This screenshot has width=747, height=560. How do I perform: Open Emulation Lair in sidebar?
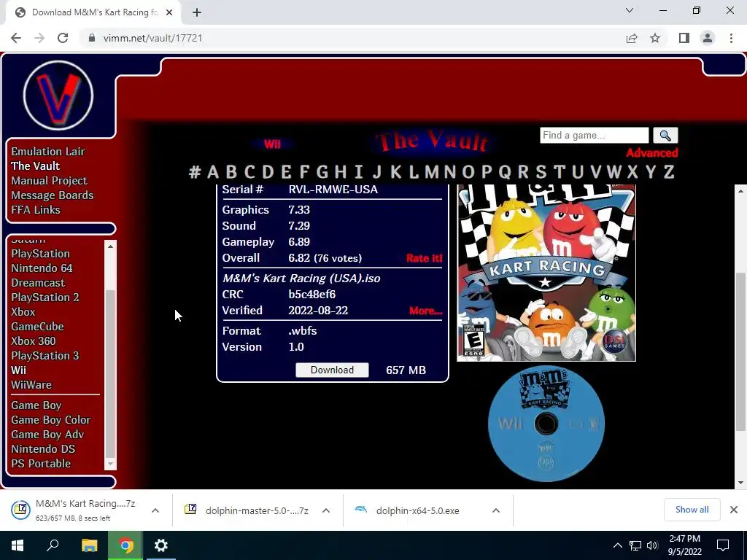pos(48,152)
